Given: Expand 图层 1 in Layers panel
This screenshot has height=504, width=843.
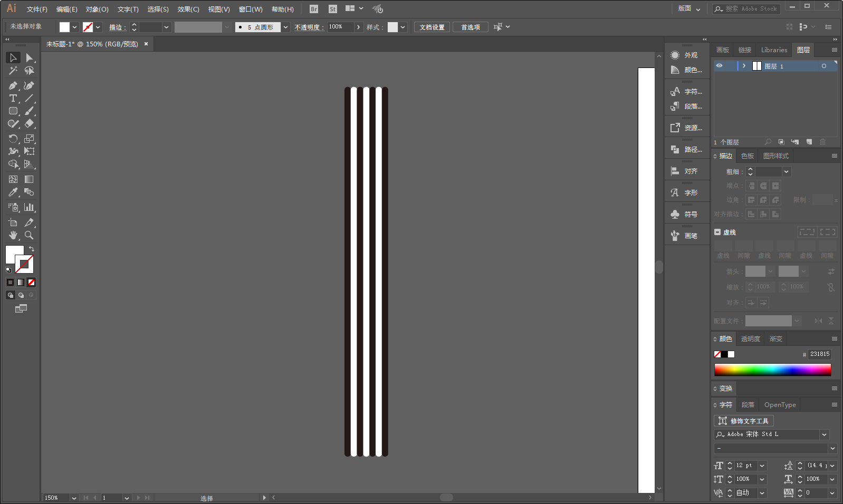Looking at the screenshot, I should pyautogui.click(x=744, y=66).
